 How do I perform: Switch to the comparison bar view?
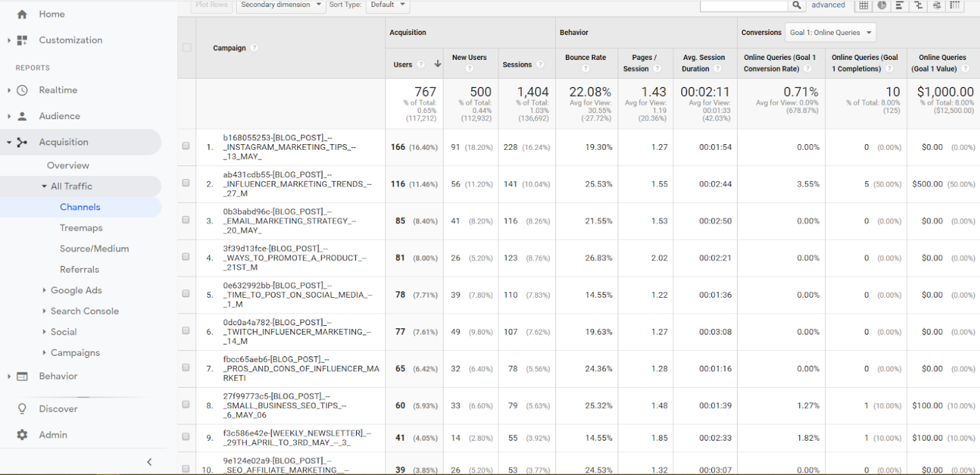pyautogui.click(x=917, y=5)
